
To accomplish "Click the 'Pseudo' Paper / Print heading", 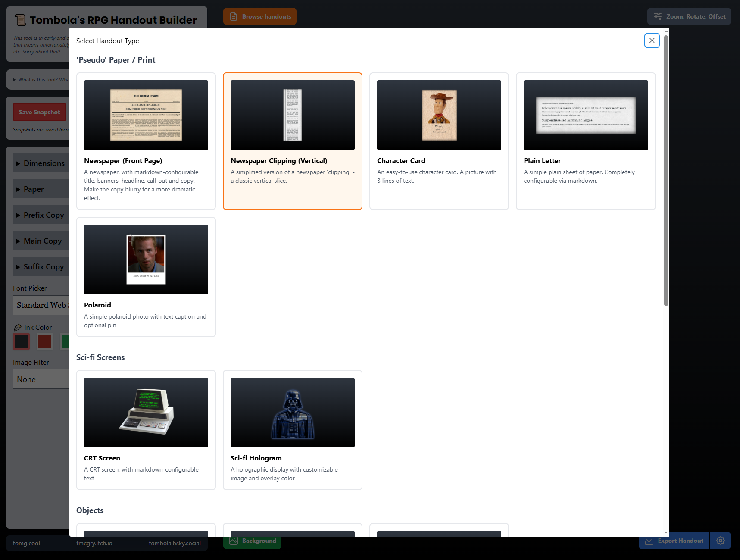I will (116, 60).
